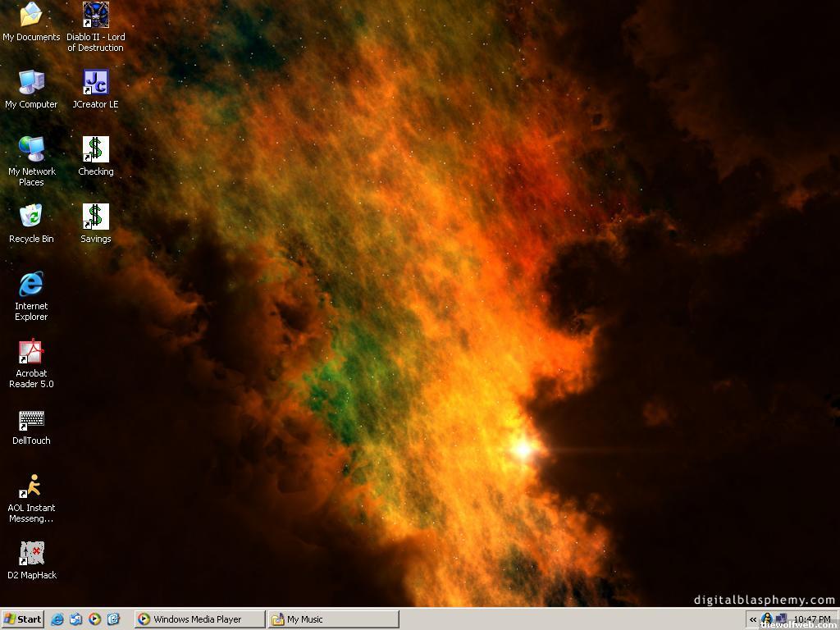Click the AOL Instant Messenger shortcut

pos(31,486)
